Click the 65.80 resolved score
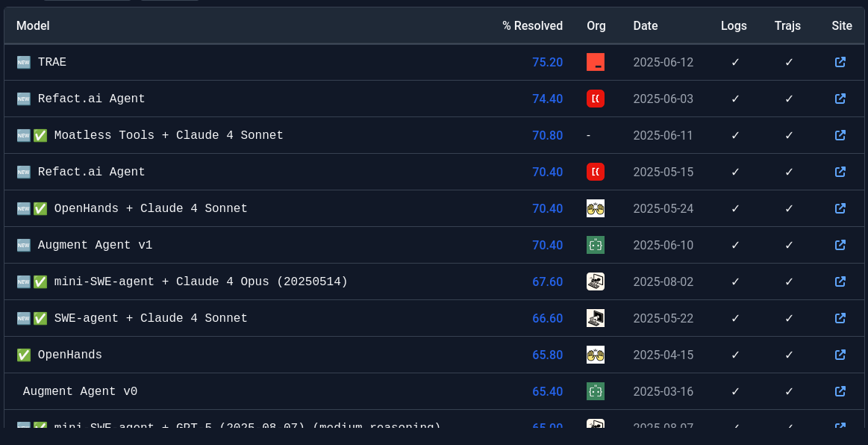 (x=548, y=354)
